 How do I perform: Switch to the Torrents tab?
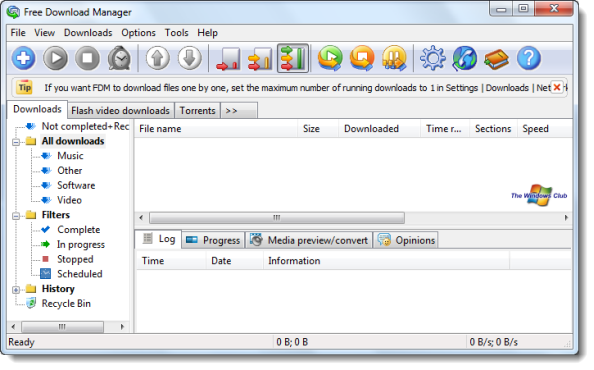(197, 111)
